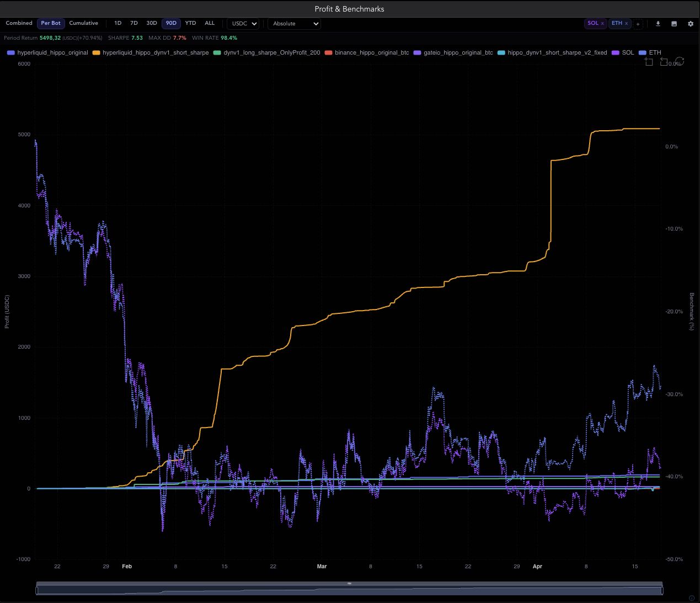Click the gateio_hippo_original_btc color swatch
Viewport: 700px width, 603px height.
[418, 53]
